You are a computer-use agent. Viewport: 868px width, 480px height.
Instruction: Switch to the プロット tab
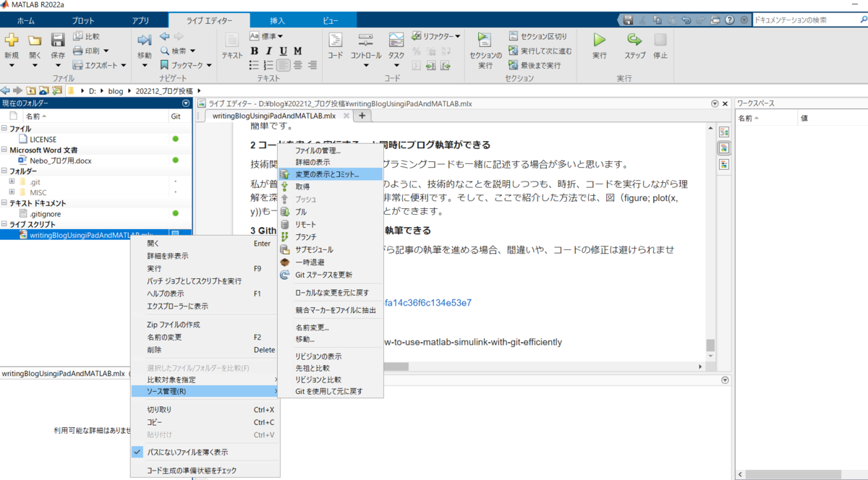pyautogui.click(x=83, y=21)
